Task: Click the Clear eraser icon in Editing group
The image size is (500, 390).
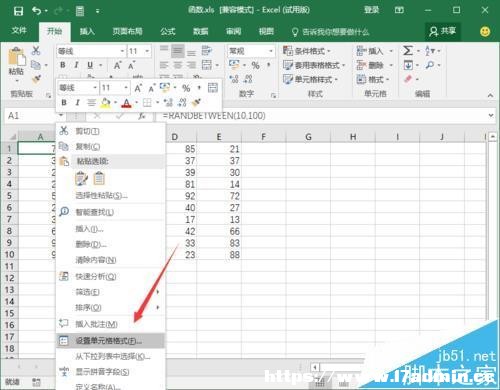Action: coord(408,79)
